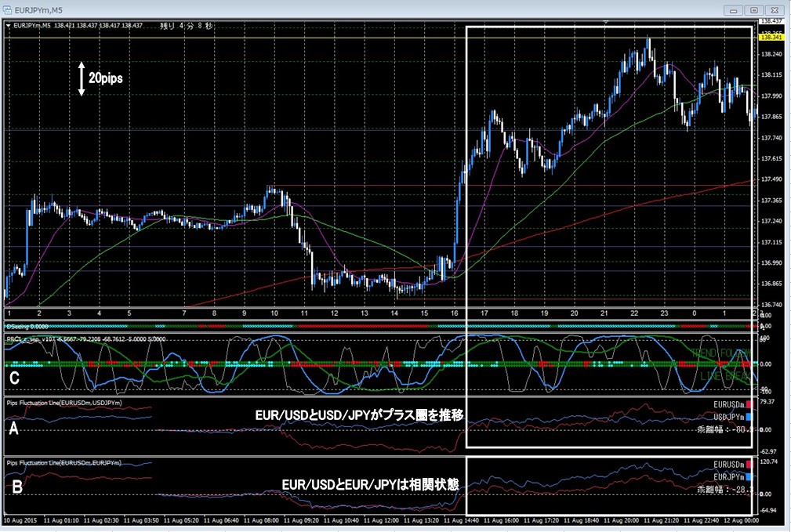Click the 11 Aug 08:00 time axis label
This screenshot has width=791, height=532.
262,520
